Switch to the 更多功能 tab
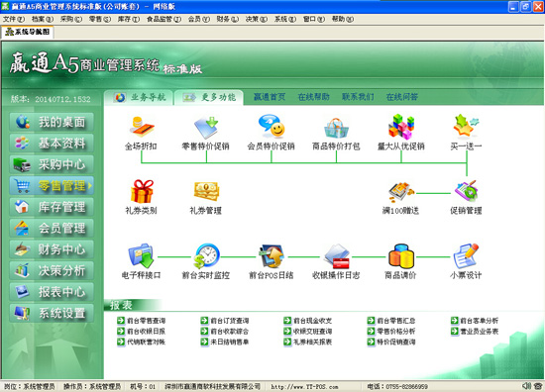The height and width of the screenshot is (392, 545). [x=209, y=98]
